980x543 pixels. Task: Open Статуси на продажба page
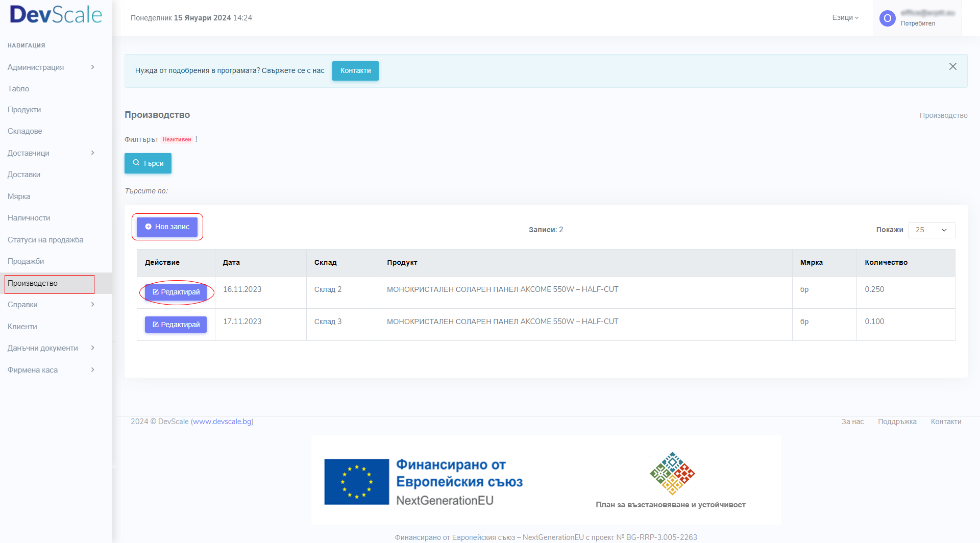(45, 240)
